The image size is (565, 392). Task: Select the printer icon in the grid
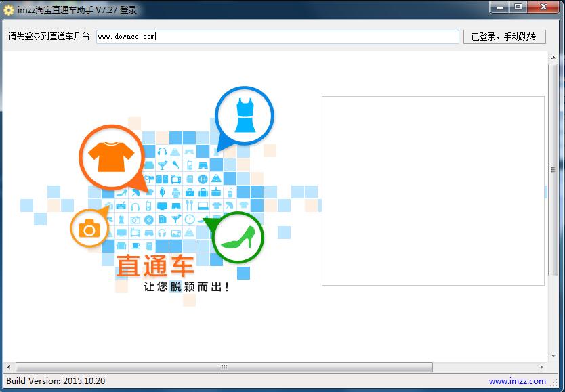point(176,191)
